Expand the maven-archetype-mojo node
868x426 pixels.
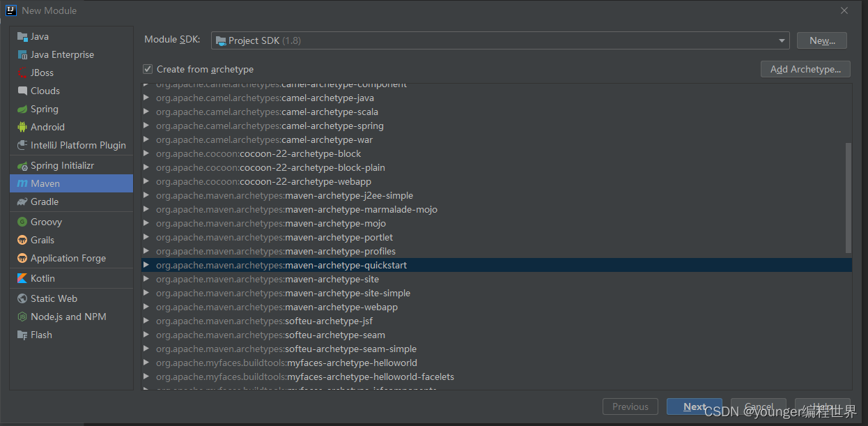[x=146, y=223]
